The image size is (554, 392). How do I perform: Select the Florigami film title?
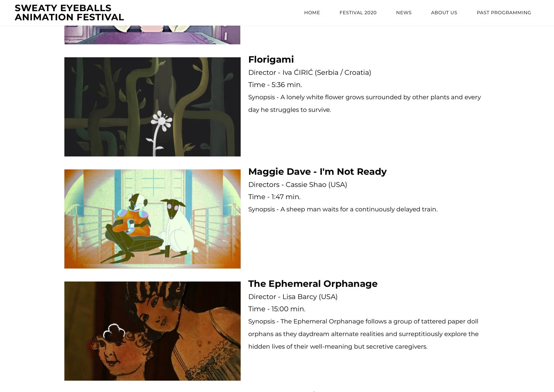click(x=271, y=60)
